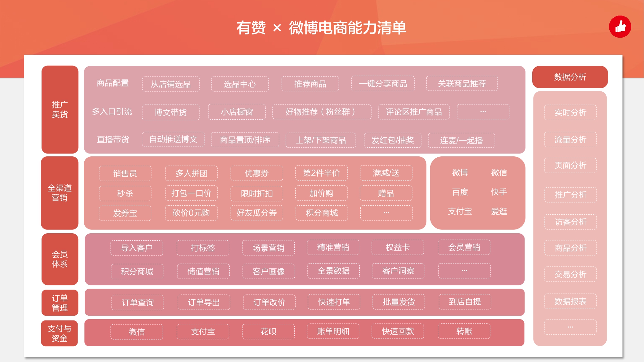
Task: Click the 场景营销 box
Action: pyautogui.click(x=268, y=248)
